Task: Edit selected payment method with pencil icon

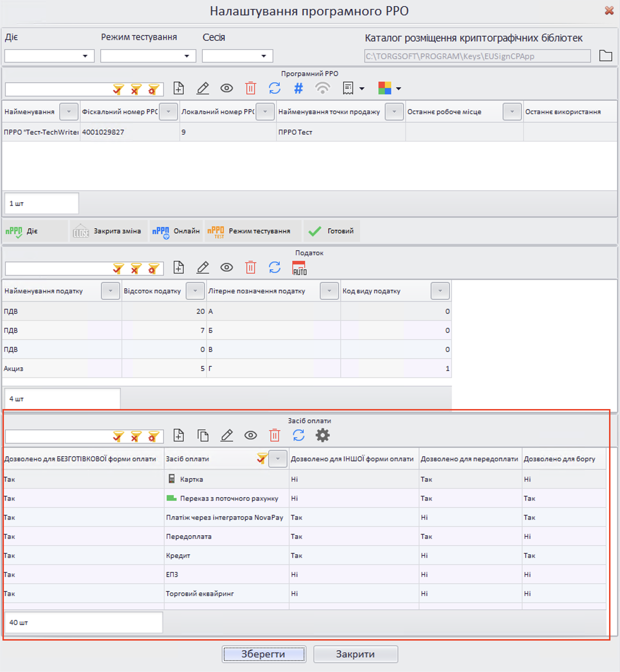Action: tap(227, 436)
